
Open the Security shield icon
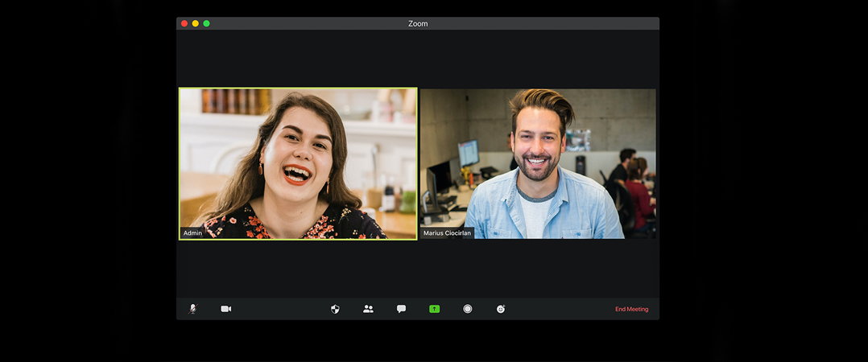(x=335, y=309)
